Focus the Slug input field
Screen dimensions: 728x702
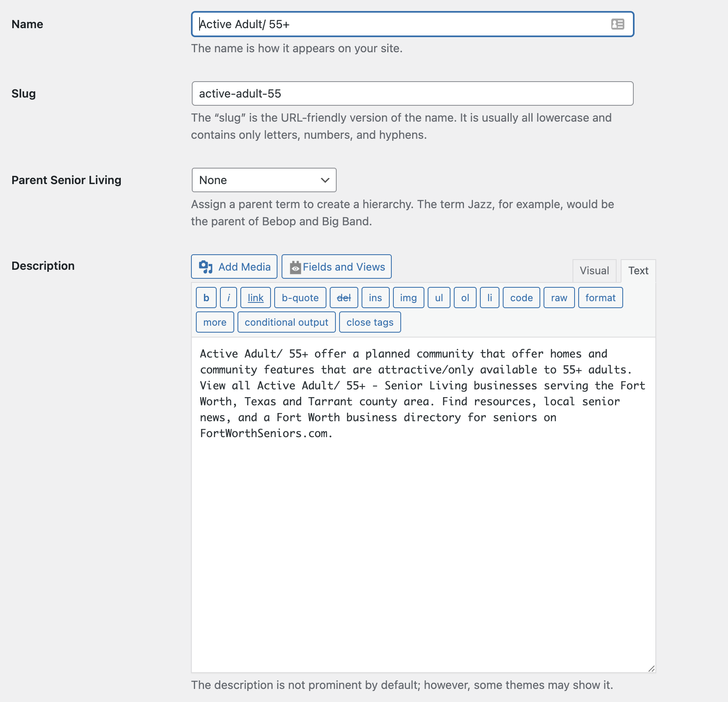click(413, 93)
